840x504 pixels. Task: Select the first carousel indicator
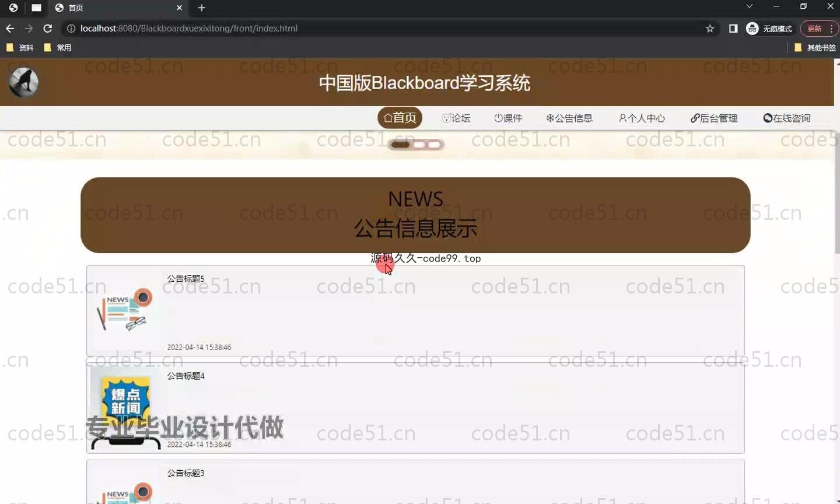(400, 145)
